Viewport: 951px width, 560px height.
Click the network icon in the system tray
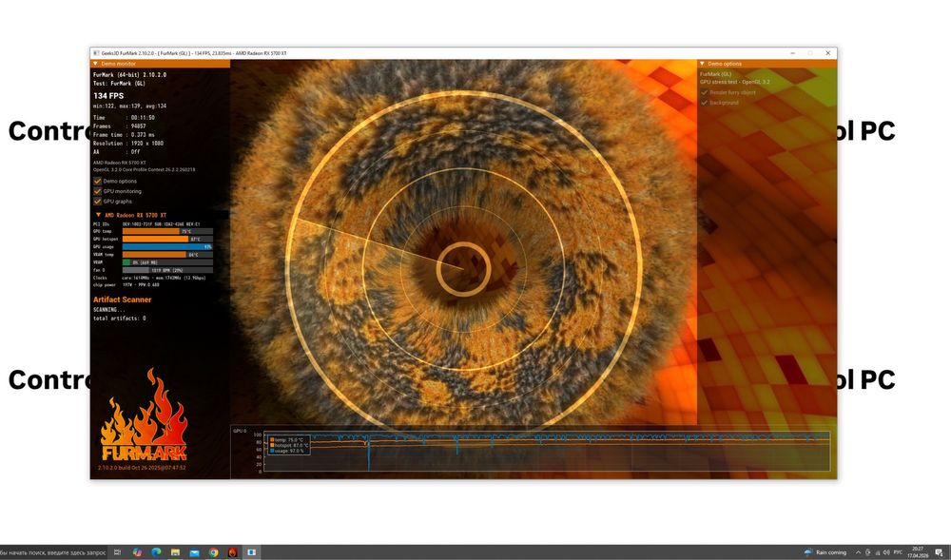click(x=877, y=552)
